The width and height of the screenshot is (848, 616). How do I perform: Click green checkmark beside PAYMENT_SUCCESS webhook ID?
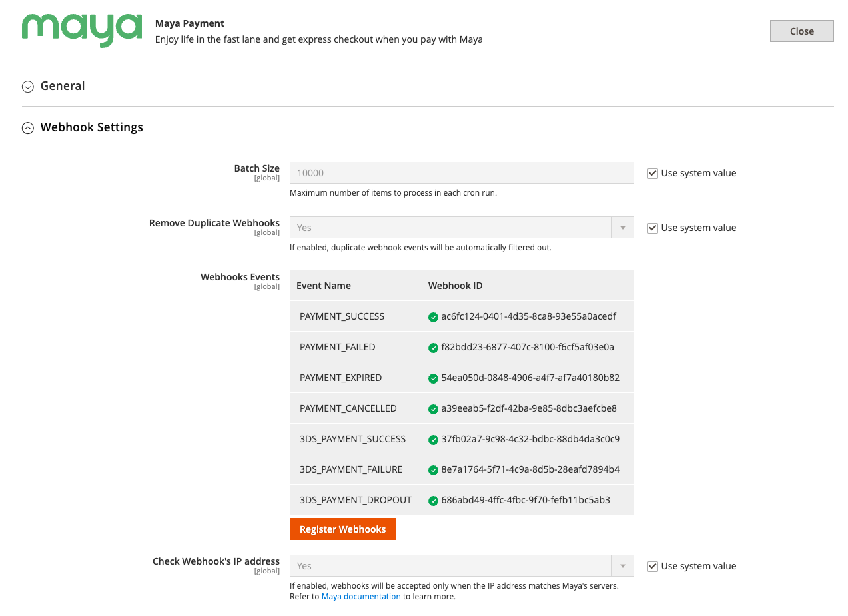433,317
